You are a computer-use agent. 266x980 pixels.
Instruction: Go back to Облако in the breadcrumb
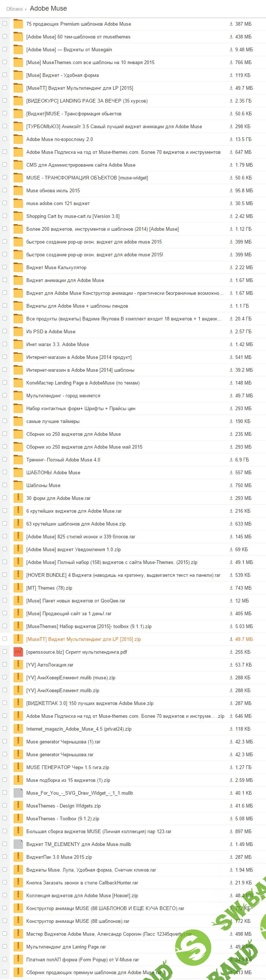point(14,9)
